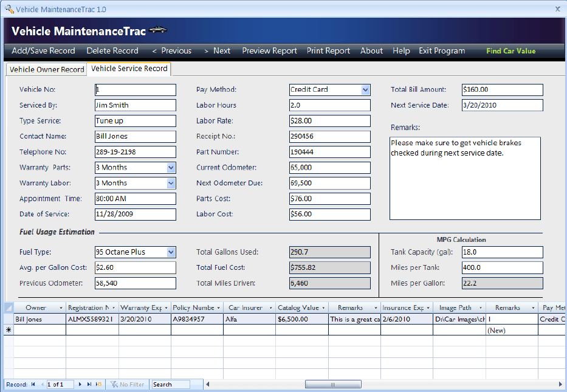Jump to the first record navigation icon
Viewport: 567px width, 392px height.
point(33,384)
